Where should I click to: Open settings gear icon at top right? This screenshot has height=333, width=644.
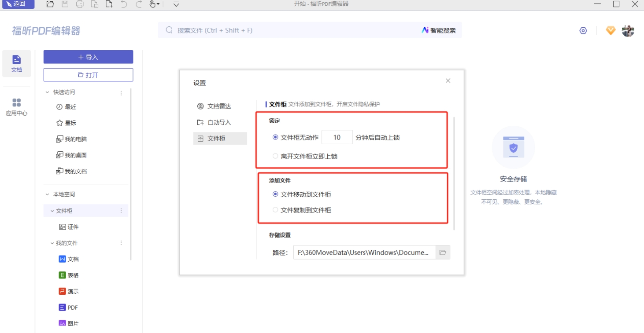tap(583, 31)
